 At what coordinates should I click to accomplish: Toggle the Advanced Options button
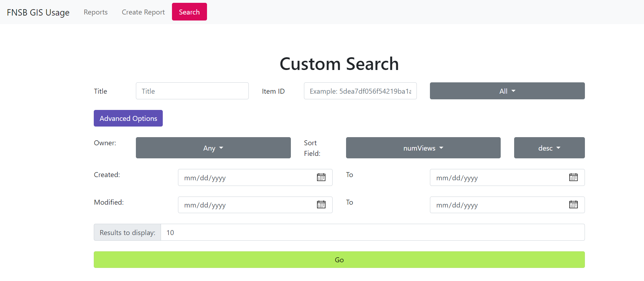pos(128,118)
